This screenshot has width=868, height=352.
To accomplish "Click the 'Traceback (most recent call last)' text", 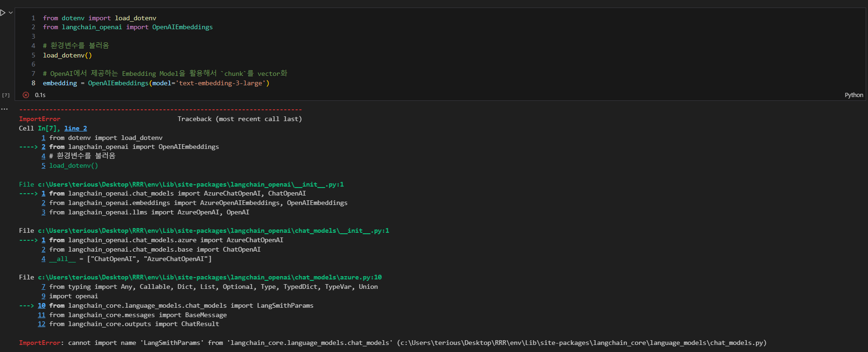I will tap(239, 119).
